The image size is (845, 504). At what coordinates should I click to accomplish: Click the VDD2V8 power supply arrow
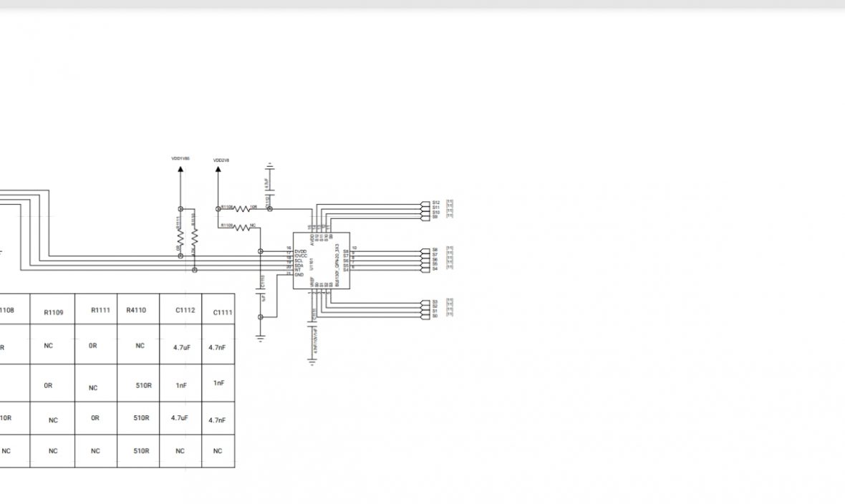point(218,171)
